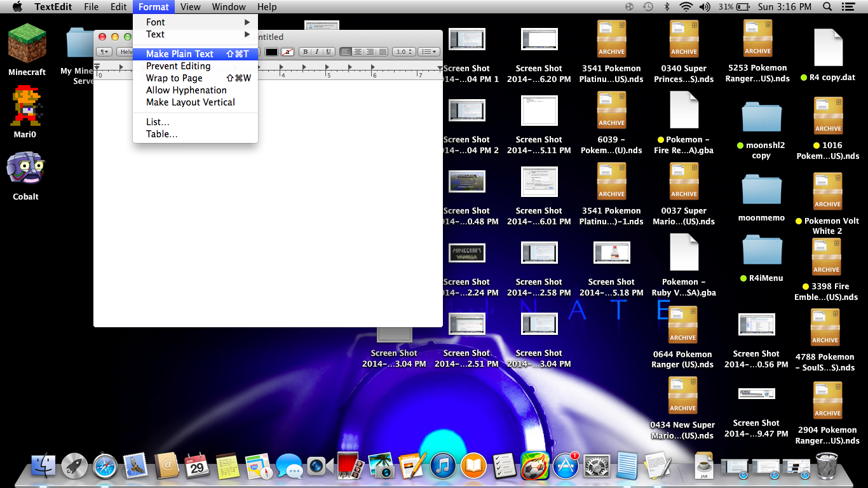
Task: Open the Window menu
Action: click(x=229, y=7)
